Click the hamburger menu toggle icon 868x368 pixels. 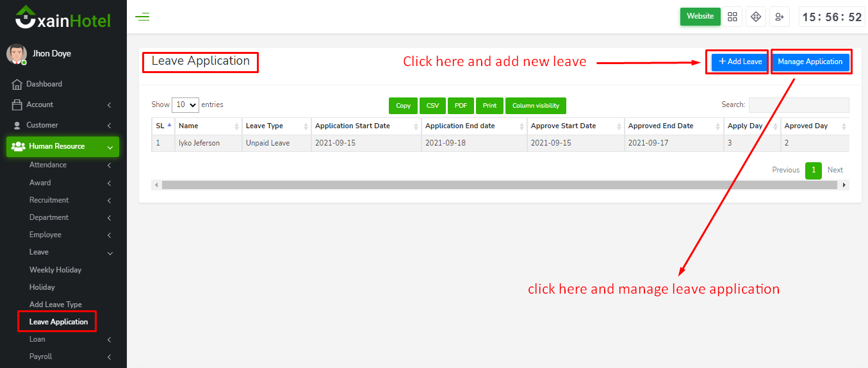[142, 17]
